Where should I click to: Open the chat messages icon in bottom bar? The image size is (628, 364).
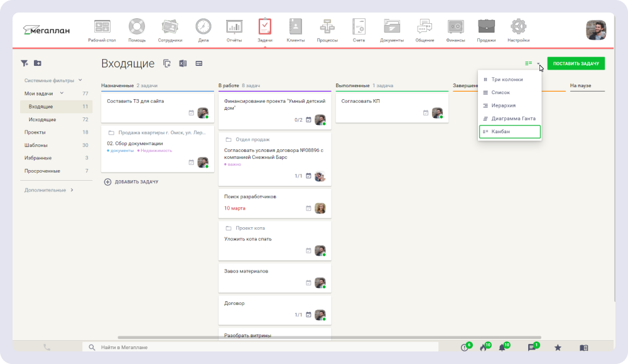coord(532,347)
